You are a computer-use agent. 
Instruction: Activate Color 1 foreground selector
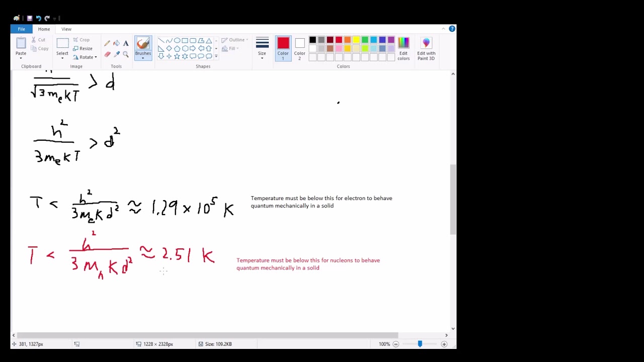point(283,49)
